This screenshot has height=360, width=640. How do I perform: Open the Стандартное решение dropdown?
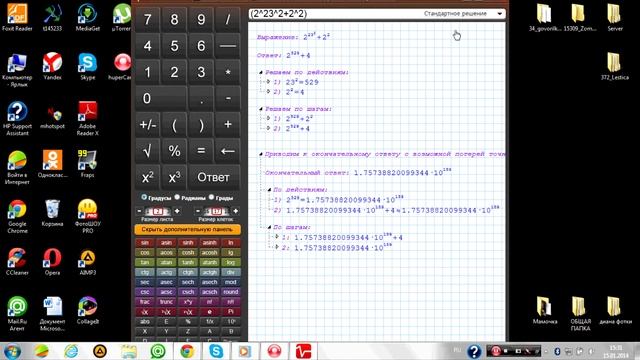tap(499, 13)
